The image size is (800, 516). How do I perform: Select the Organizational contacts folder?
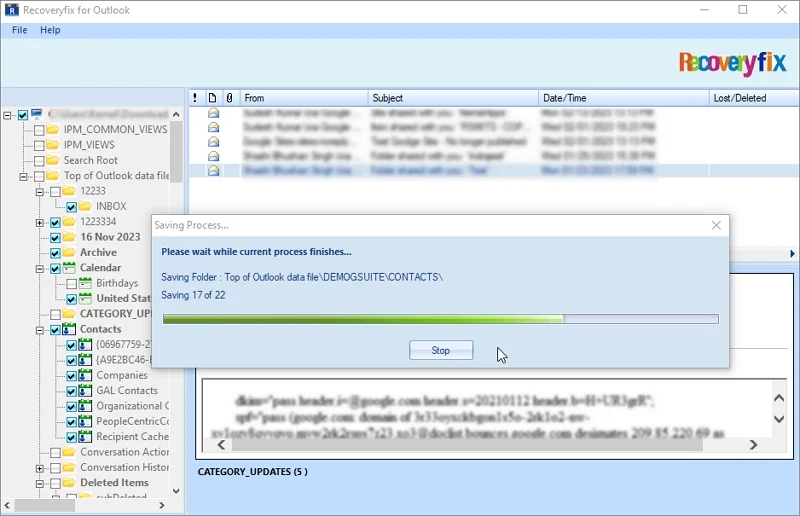point(133,406)
